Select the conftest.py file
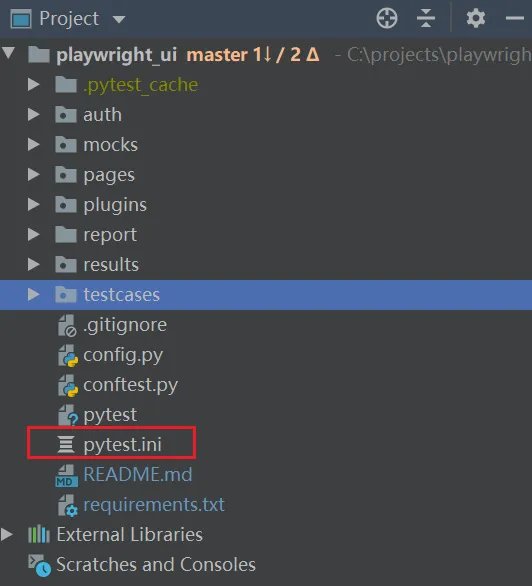Image resolution: width=532 pixels, height=586 pixels. [130, 385]
